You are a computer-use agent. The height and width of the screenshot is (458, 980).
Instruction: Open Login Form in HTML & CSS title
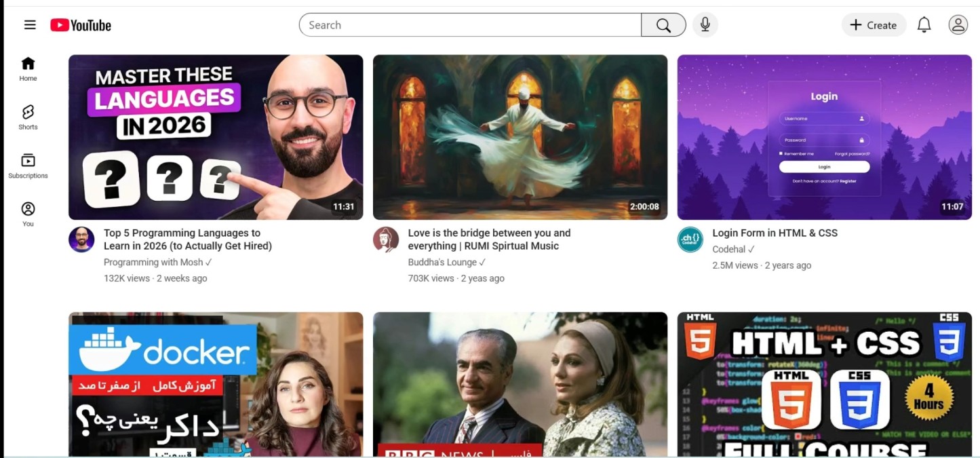(775, 233)
